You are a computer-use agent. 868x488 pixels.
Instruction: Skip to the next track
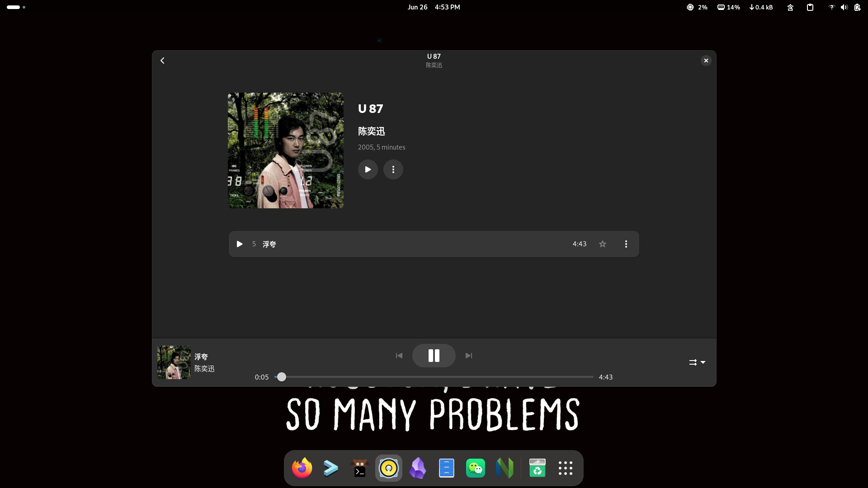pos(469,356)
